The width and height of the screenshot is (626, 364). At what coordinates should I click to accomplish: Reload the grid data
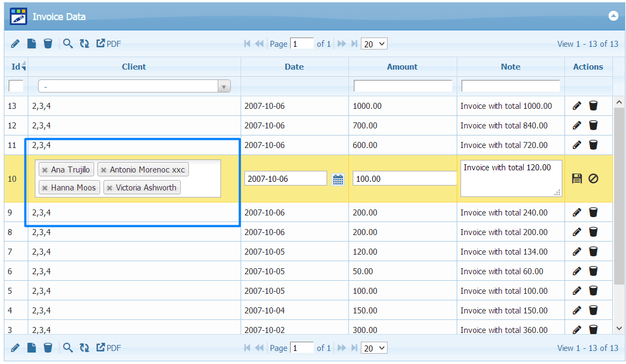84,43
